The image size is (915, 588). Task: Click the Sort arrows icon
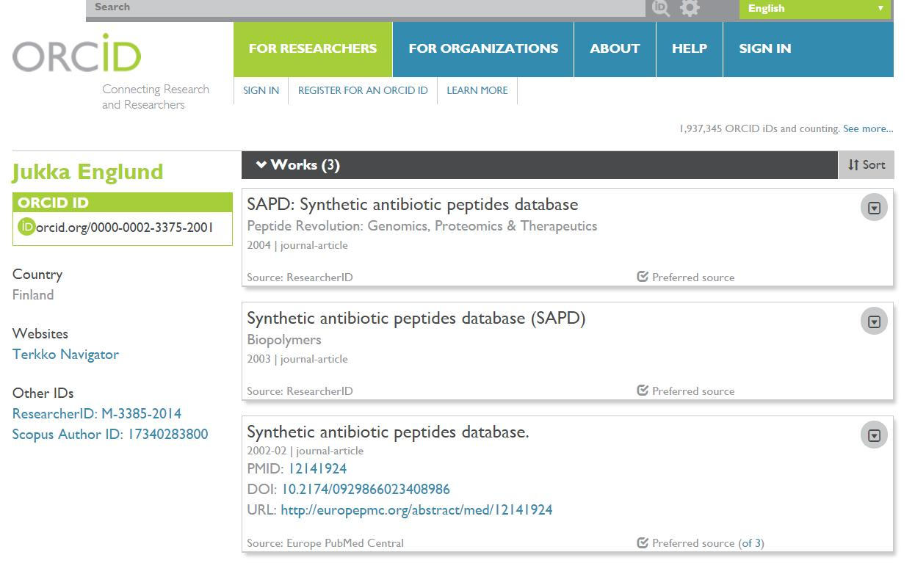pyautogui.click(x=853, y=165)
